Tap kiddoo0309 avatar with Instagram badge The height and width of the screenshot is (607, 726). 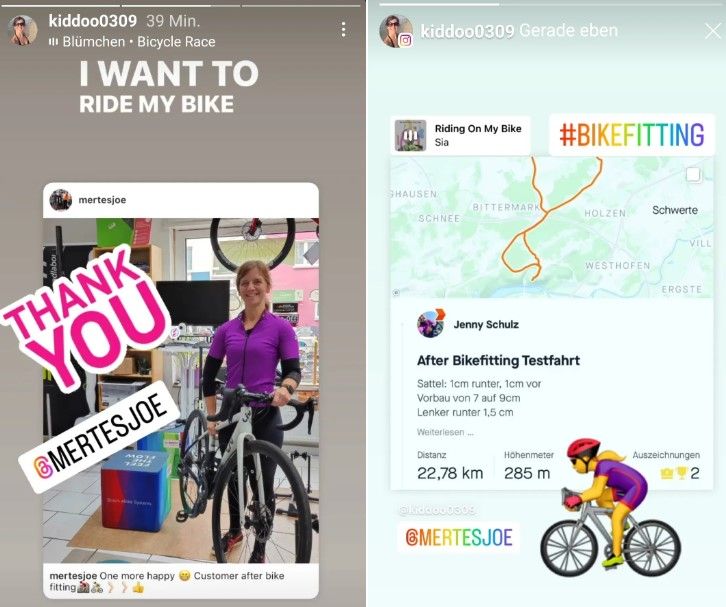396,31
